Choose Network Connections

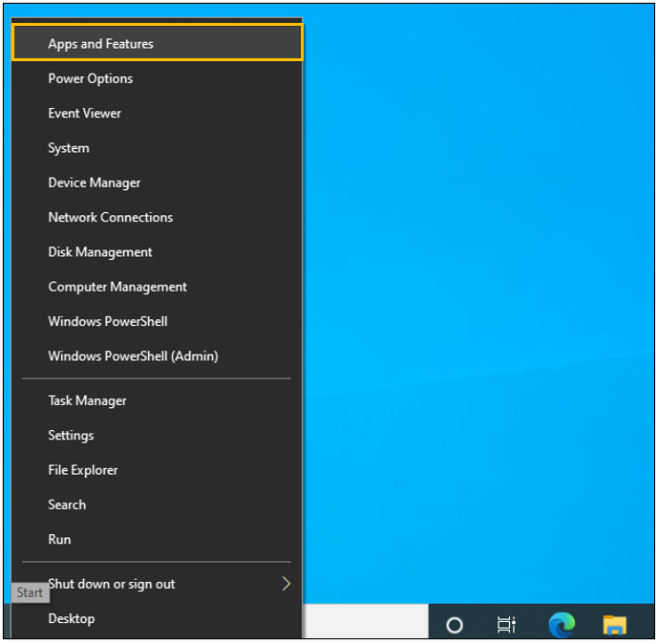(157, 217)
